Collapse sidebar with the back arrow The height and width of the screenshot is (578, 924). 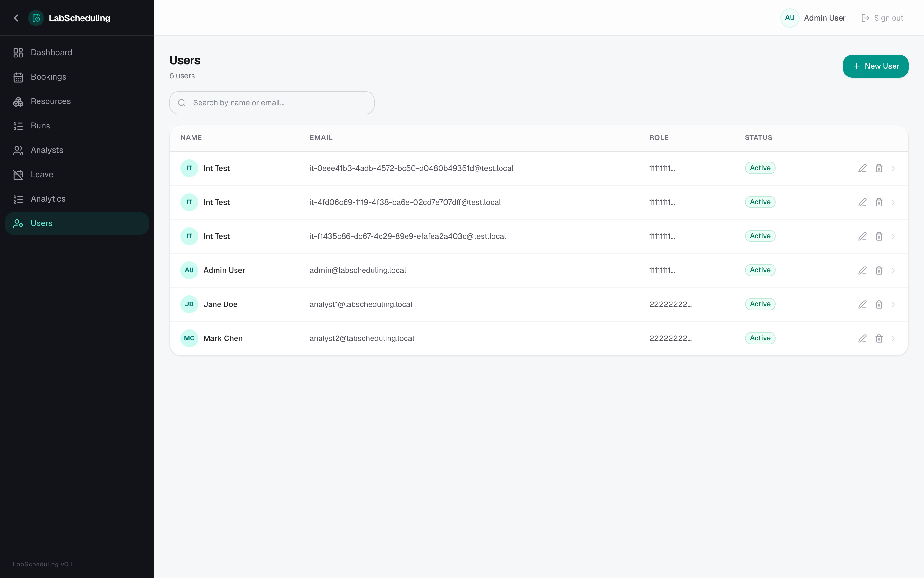16,18
